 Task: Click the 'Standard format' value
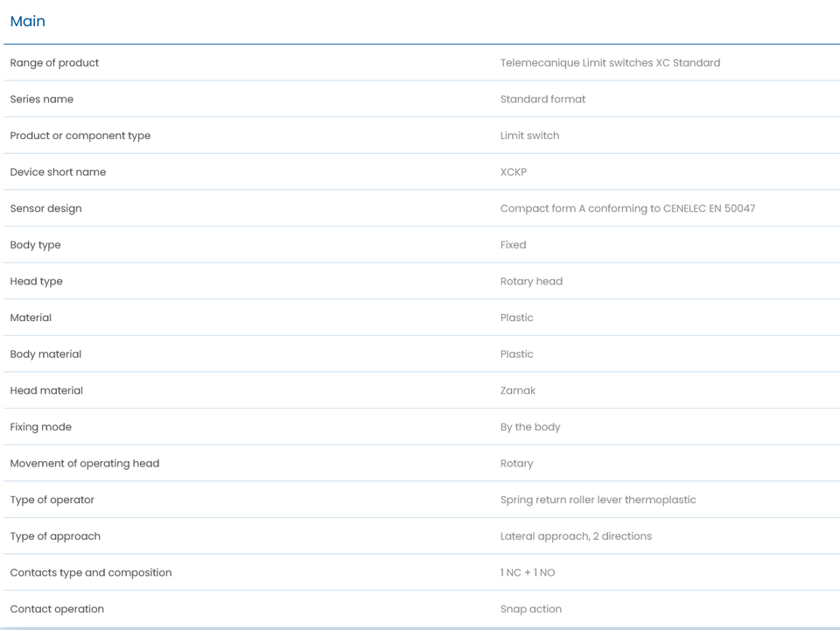pyautogui.click(x=542, y=99)
